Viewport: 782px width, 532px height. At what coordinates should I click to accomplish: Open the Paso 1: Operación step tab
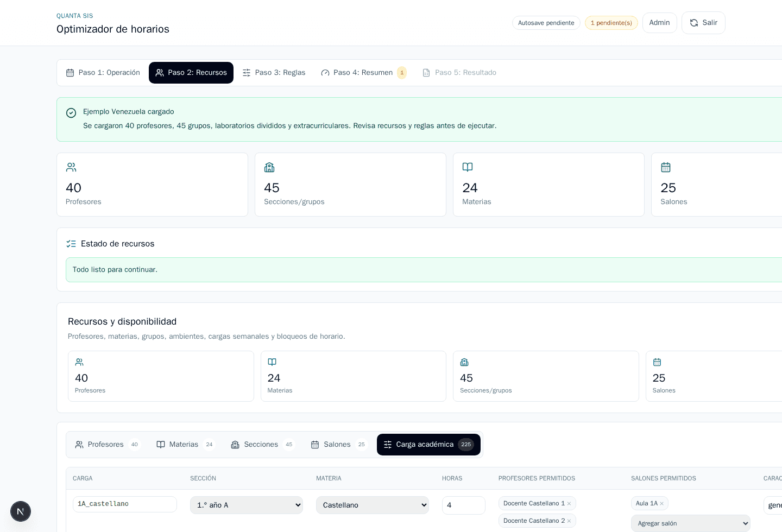click(103, 73)
